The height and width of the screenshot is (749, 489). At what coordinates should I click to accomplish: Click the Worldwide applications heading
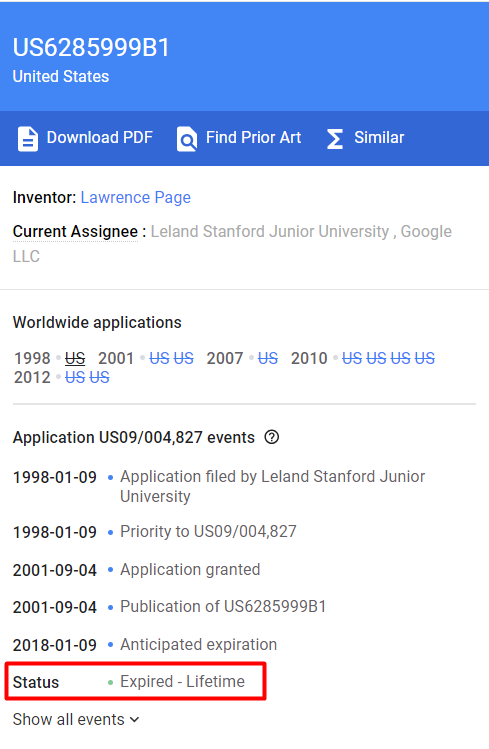click(97, 322)
